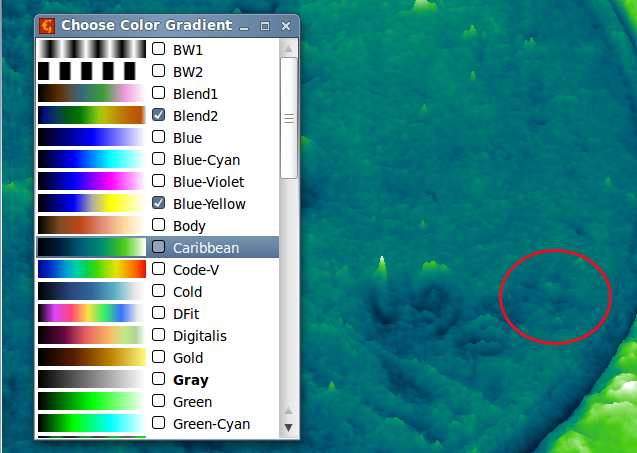This screenshot has height=453, width=637.
Task: Enable the Green-Cyan checkbox
Action: [158, 423]
